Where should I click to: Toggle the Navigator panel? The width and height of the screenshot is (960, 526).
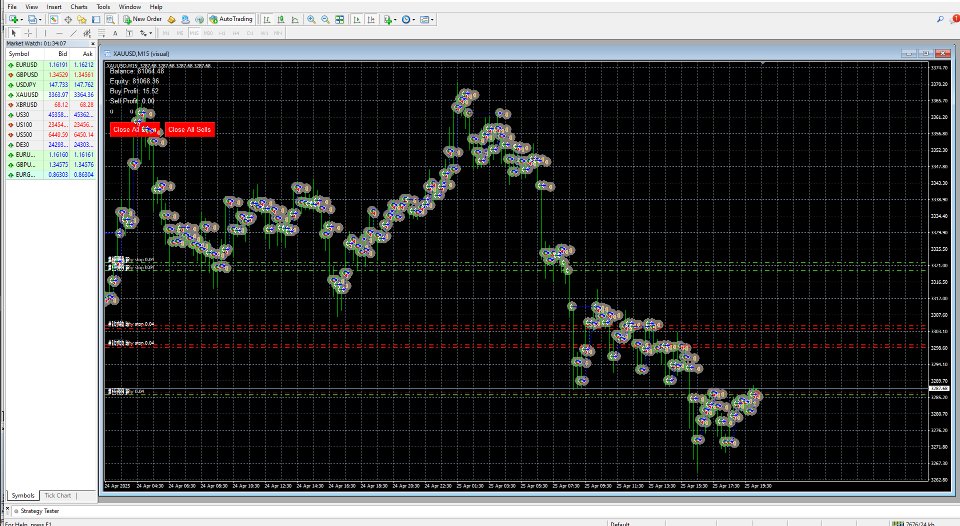coord(81,20)
